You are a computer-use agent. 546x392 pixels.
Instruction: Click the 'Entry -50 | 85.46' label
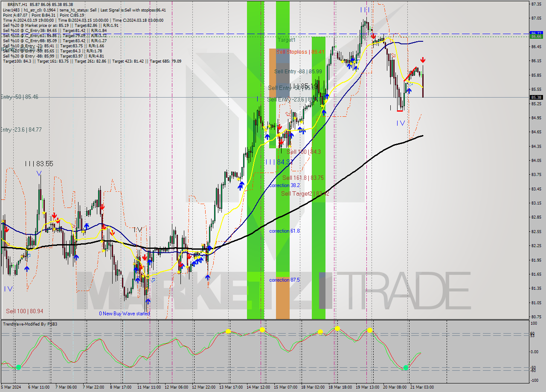coord(19,97)
